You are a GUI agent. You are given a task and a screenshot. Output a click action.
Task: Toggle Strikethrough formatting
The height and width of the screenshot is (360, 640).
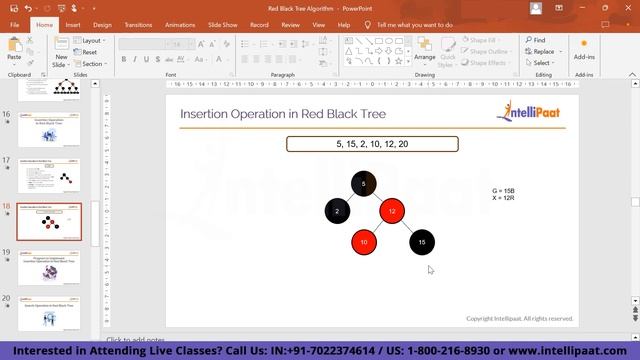pyautogui.click(x=169, y=60)
